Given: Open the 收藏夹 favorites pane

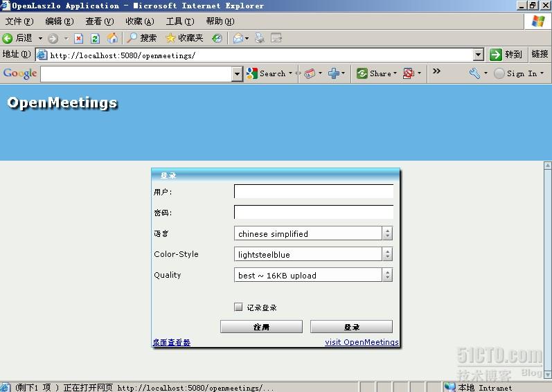Looking at the screenshot, I should [x=184, y=37].
